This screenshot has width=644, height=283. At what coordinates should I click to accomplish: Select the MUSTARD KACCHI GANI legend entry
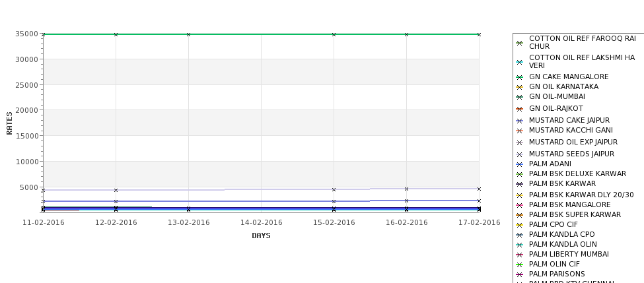click(571, 130)
